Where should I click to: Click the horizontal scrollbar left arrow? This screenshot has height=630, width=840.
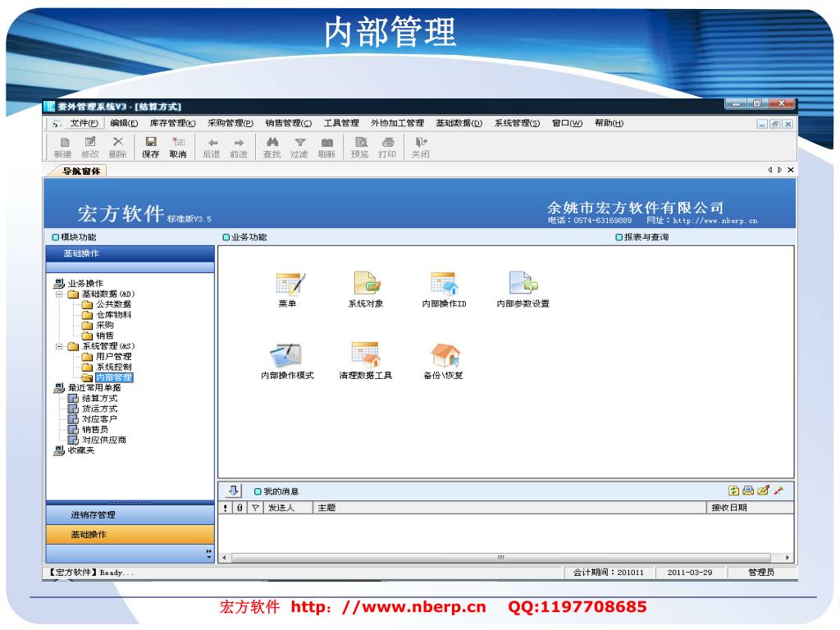pyautogui.click(x=225, y=558)
